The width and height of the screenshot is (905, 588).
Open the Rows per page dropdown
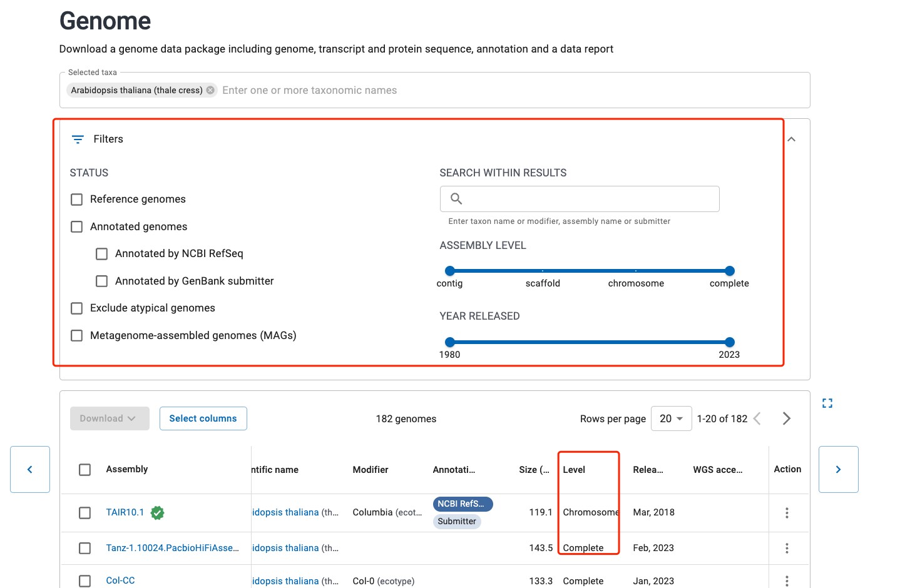click(x=672, y=418)
